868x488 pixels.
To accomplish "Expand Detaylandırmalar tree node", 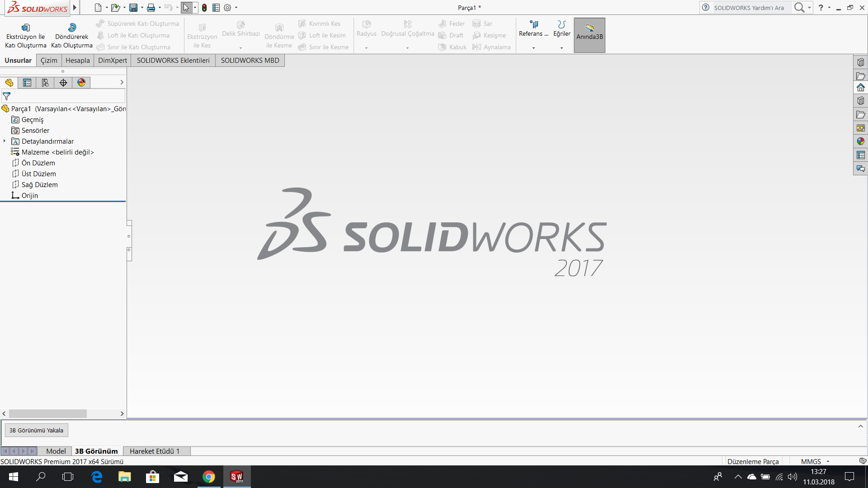I will (x=5, y=141).
